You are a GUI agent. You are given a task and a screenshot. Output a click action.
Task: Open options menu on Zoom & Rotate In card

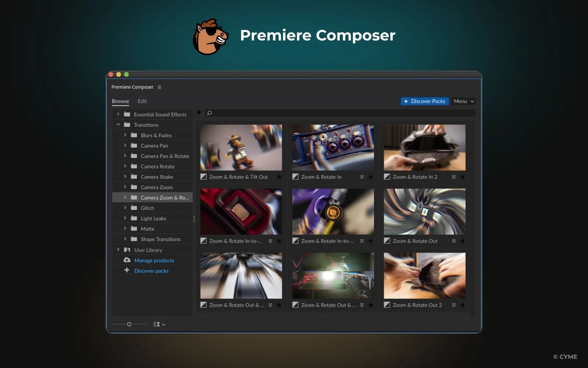362,177
